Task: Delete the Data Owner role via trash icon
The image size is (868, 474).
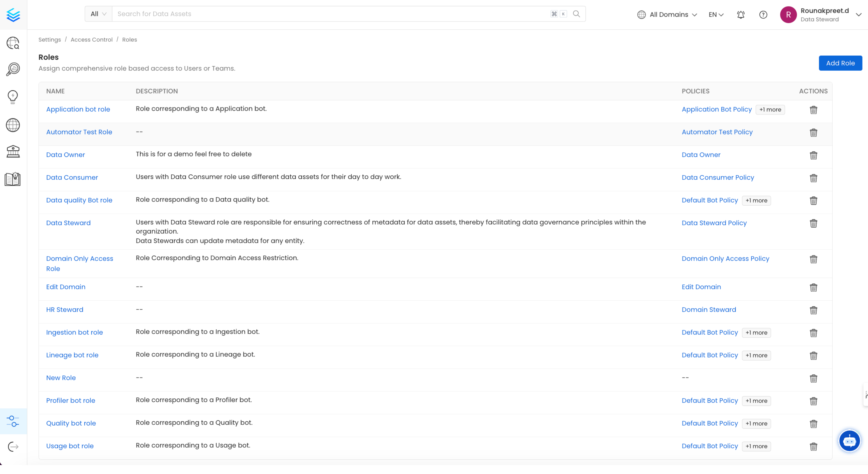Action: (x=813, y=155)
